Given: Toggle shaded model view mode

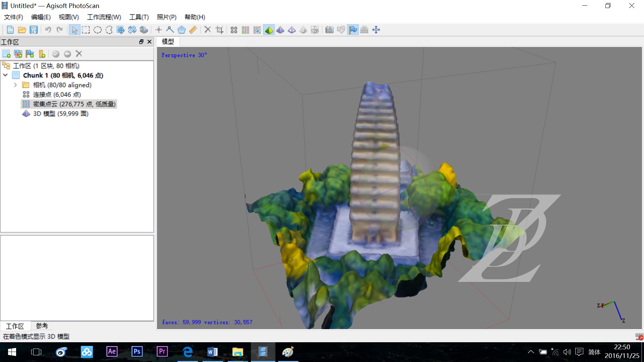Looking at the screenshot, I should tap(269, 30).
